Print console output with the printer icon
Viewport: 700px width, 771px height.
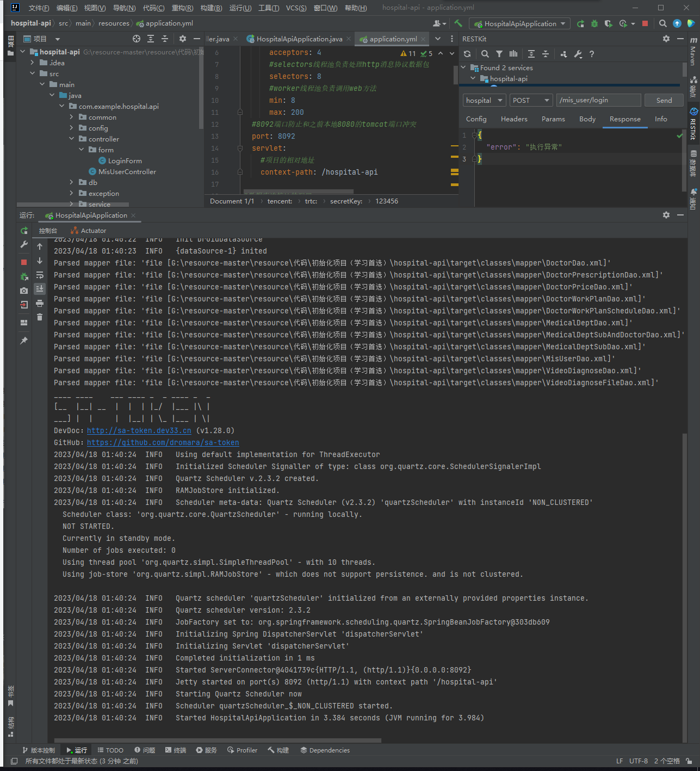pyautogui.click(x=40, y=303)
